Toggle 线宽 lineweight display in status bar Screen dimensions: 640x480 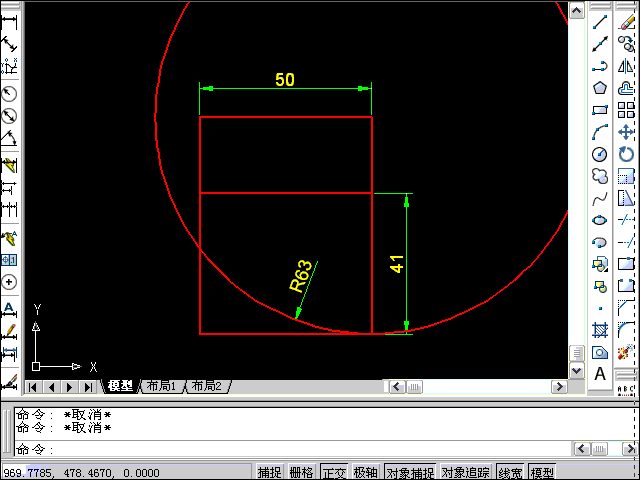(x=510, y=472)
